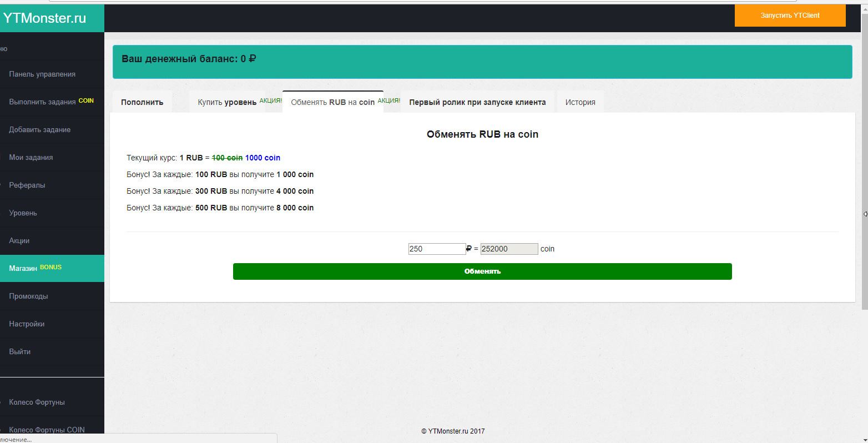This screenshot has width=868, height=443.
Task: Click the bonus line for 100 RUB
Action: pos(220,174)
